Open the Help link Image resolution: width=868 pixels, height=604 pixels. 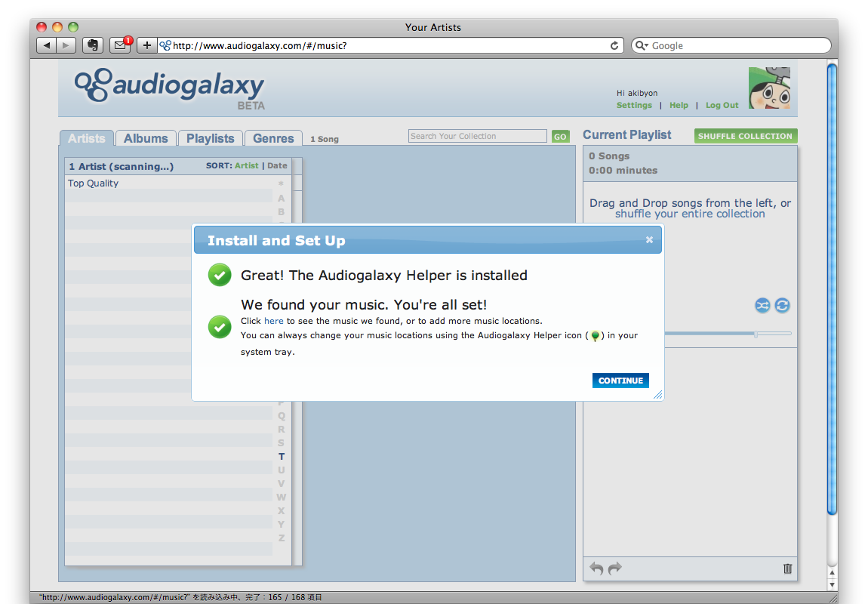pyautogui.click(x=679, y=105)
